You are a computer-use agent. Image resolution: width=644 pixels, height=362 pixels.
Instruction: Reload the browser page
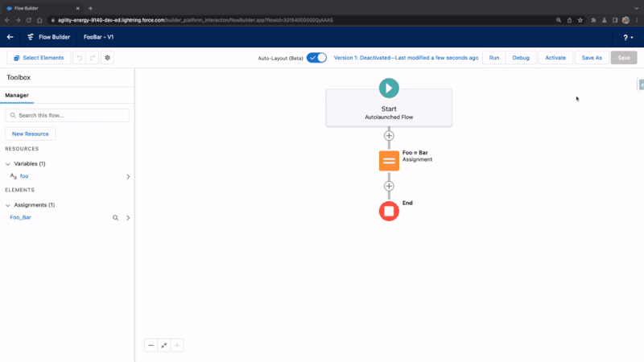click(29, 20)
